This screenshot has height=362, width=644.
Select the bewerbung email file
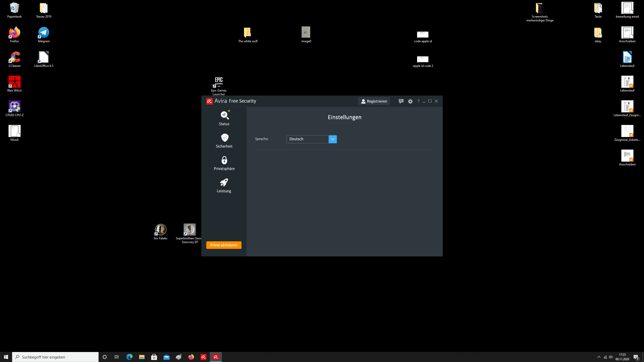click(627, 11)
